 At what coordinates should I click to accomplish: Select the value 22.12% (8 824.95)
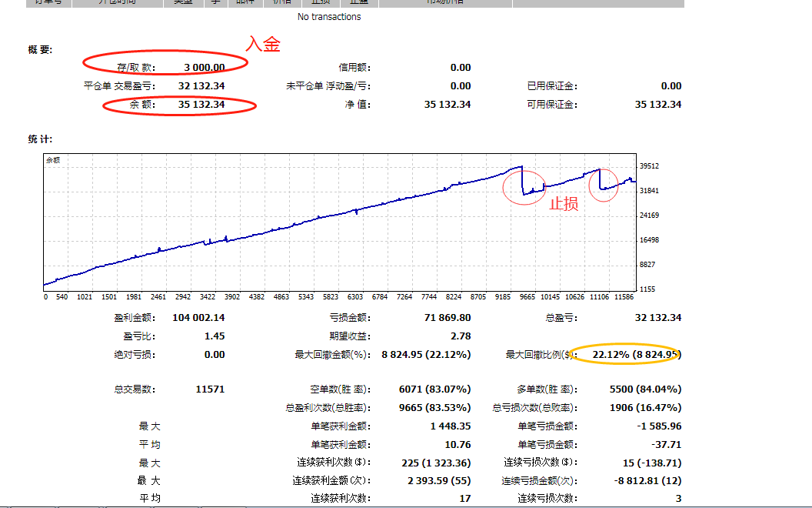637,355
